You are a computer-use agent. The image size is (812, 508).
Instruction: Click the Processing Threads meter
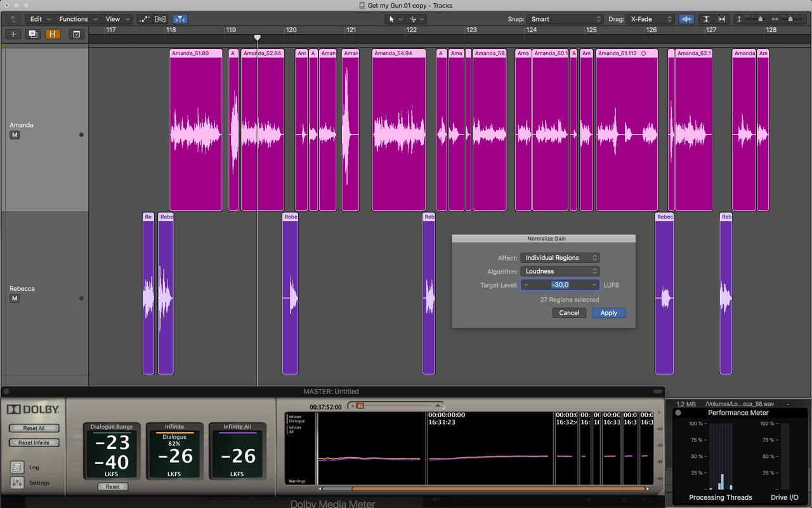click(721, 457)
